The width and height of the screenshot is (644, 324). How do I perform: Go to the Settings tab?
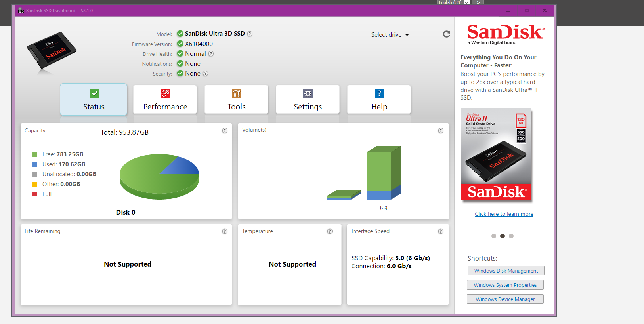tap(308, 99)
